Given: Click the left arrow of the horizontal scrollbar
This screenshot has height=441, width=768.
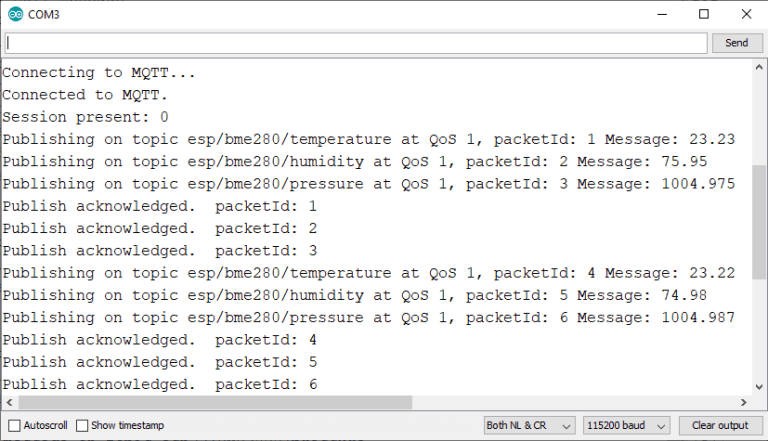Looking at the screenshot, I should [x=8, y=402].
